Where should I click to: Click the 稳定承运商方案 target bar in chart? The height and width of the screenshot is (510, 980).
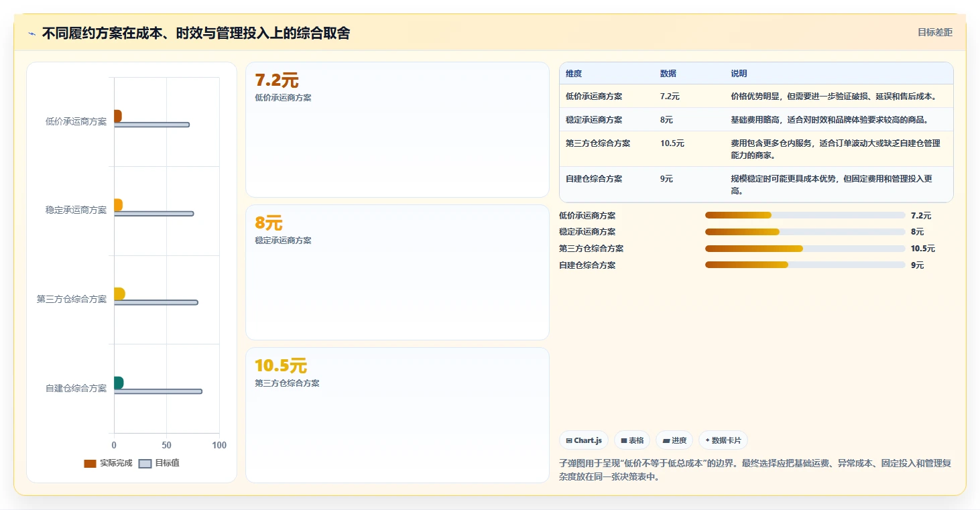point(154,214)
